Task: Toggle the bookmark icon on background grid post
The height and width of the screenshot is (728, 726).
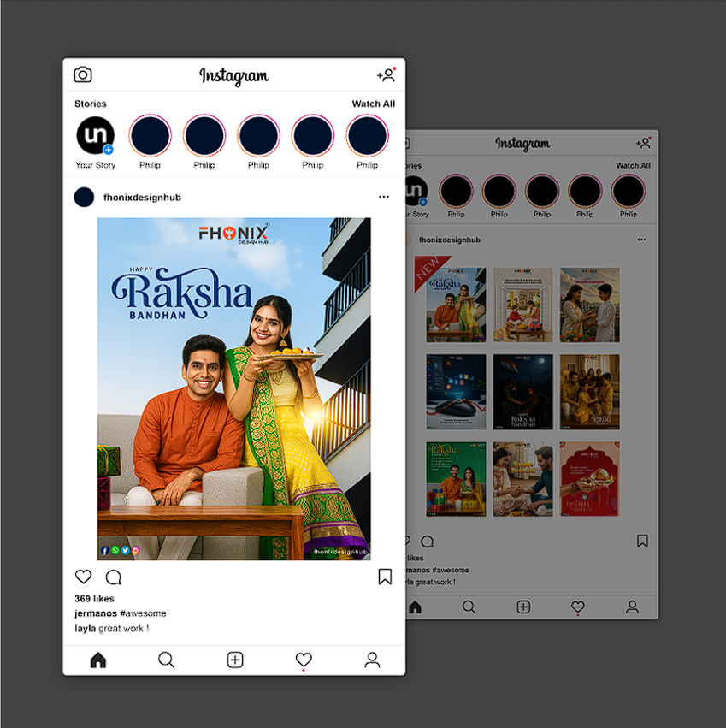Action: [x=642, y=541]
